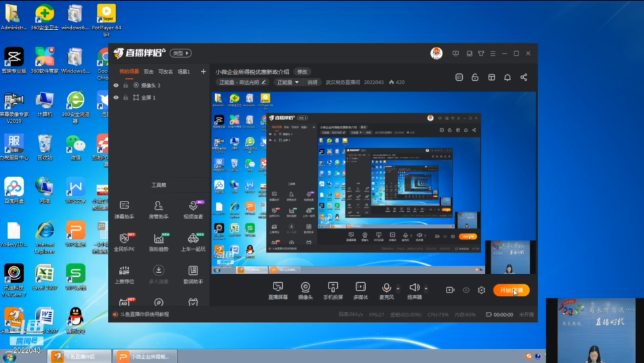
Task: Add a new scene with plus button
Action: click(x=203, y=71)
